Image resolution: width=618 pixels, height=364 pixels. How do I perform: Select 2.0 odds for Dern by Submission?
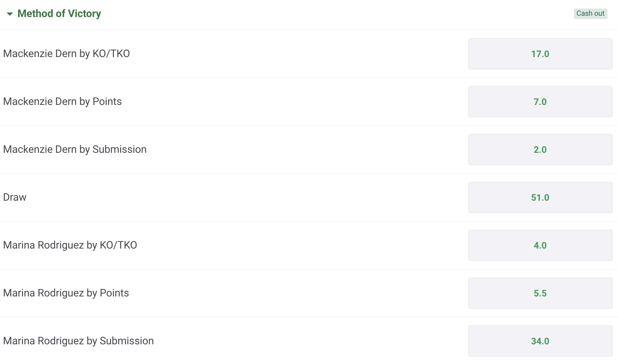540,150
